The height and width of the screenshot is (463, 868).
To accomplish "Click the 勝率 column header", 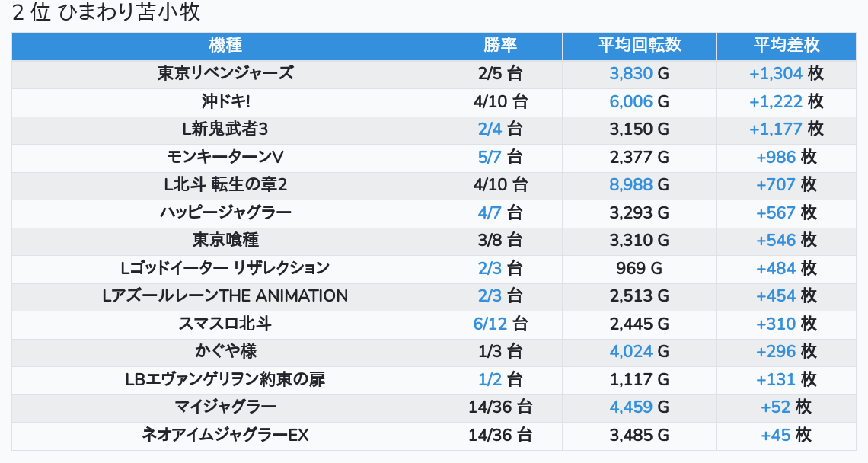I will click(500, 45).
